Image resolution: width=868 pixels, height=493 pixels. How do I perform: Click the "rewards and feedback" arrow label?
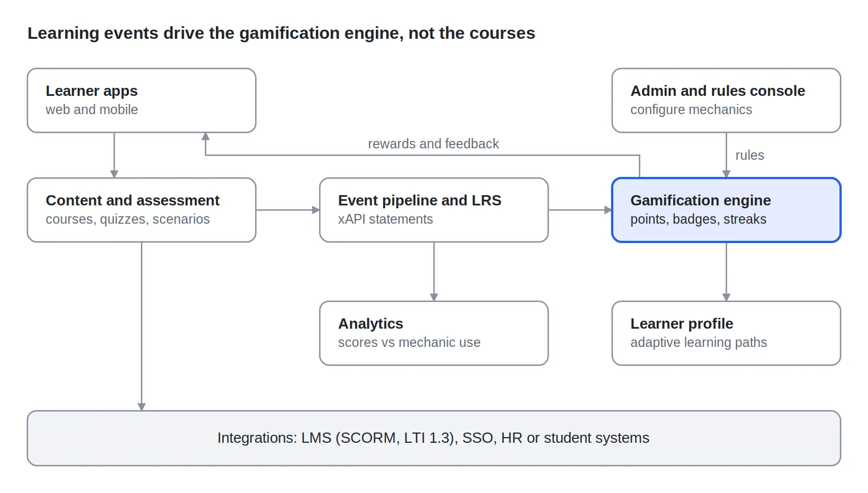click(433, 144)
